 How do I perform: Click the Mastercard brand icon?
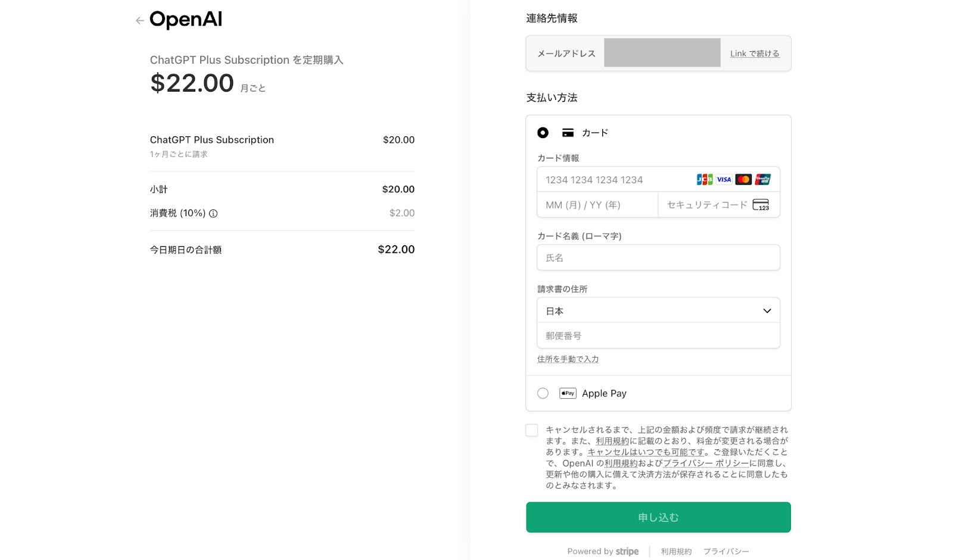pyautogui.click(x=743, y=180)
